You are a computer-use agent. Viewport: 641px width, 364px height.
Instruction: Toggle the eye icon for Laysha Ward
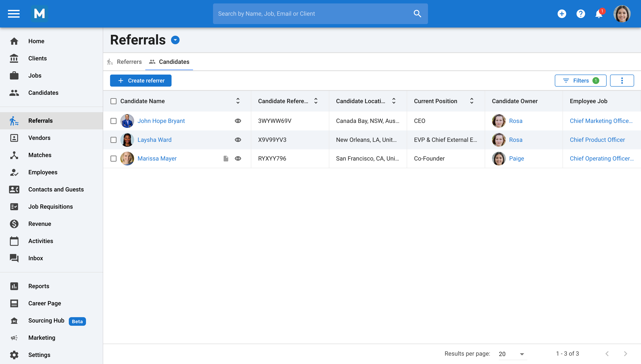238,140
